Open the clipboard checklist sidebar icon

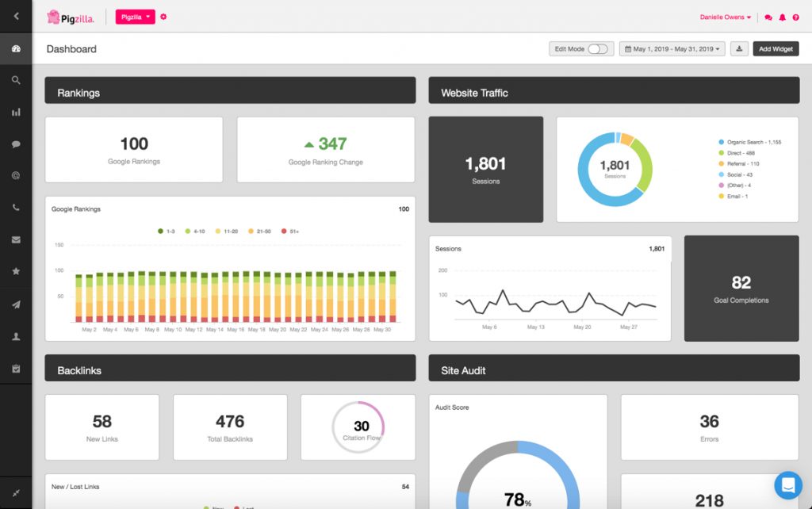click(x=16, y=369)
